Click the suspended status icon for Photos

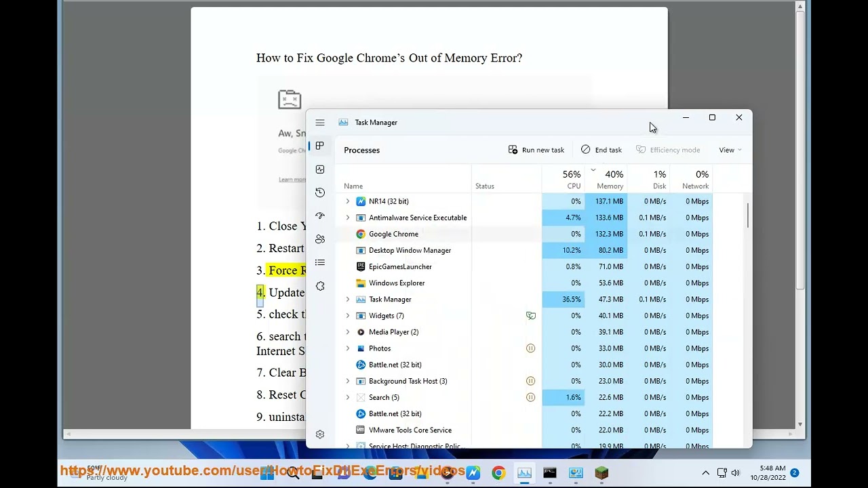[531, 348]
